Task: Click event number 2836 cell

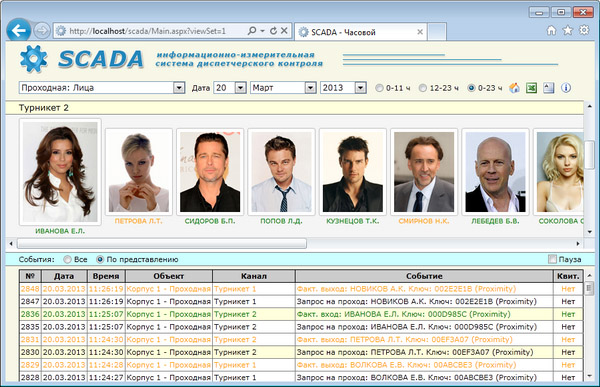Action: (30, 314)
